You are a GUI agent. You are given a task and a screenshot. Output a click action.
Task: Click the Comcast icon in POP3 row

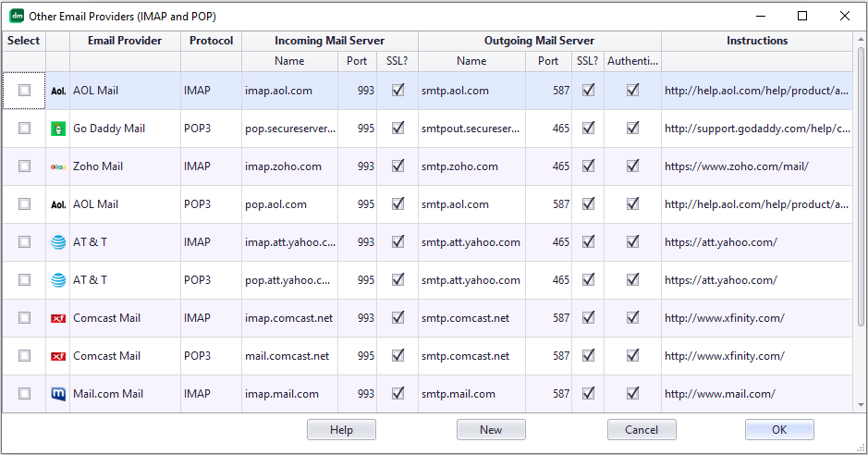(x=58, y=356)
